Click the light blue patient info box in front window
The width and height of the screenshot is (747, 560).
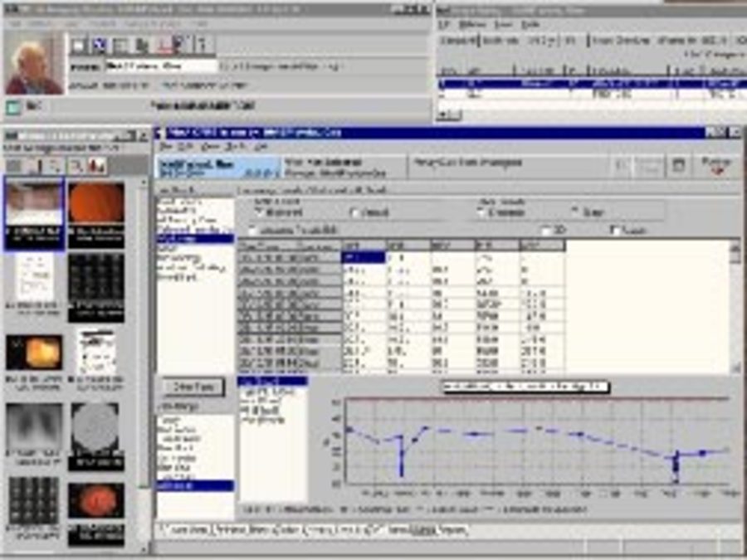pos(218,168)
